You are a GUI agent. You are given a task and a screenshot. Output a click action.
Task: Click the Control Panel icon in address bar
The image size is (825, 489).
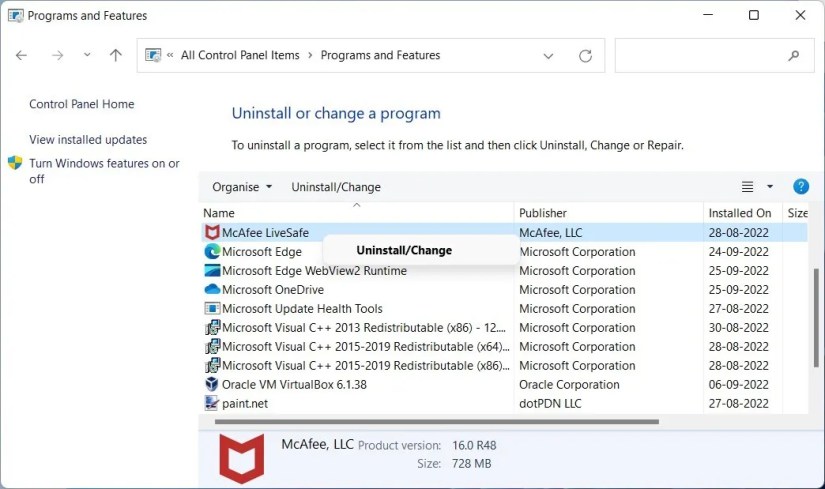click(153, 55)
